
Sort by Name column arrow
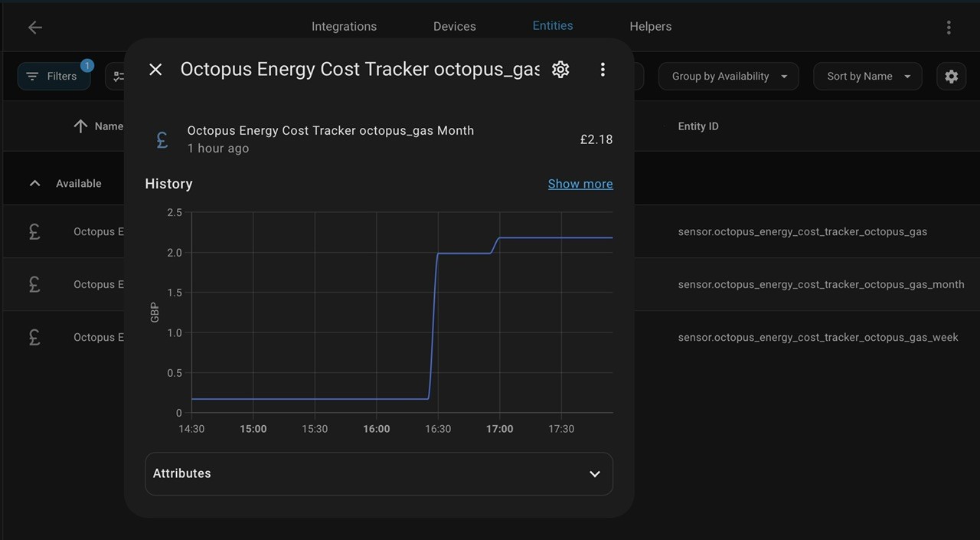(80, 126)
